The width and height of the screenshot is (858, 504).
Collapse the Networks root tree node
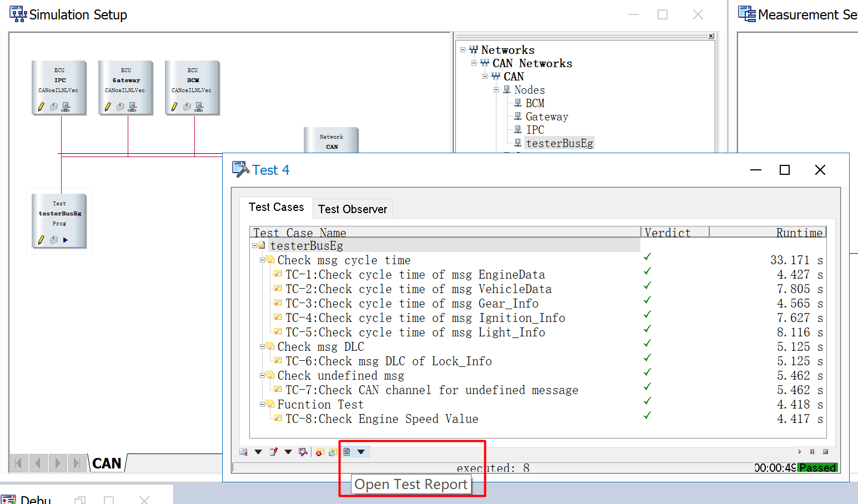coord(463,49)
